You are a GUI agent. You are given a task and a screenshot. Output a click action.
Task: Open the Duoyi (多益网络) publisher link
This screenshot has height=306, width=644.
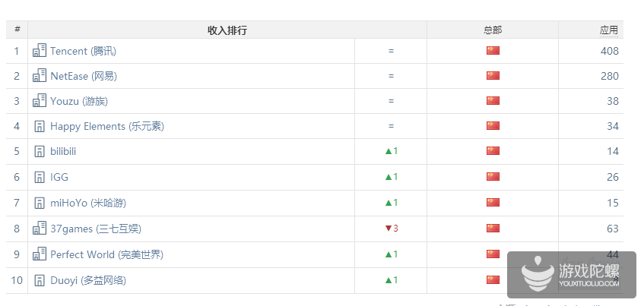point(88,280)
